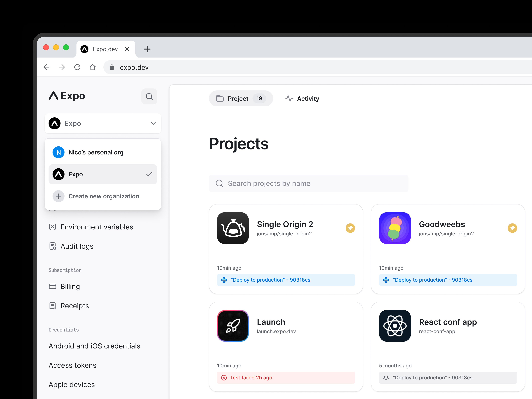Create a new organization
532x399 pixels.
[x=104, y=196]
